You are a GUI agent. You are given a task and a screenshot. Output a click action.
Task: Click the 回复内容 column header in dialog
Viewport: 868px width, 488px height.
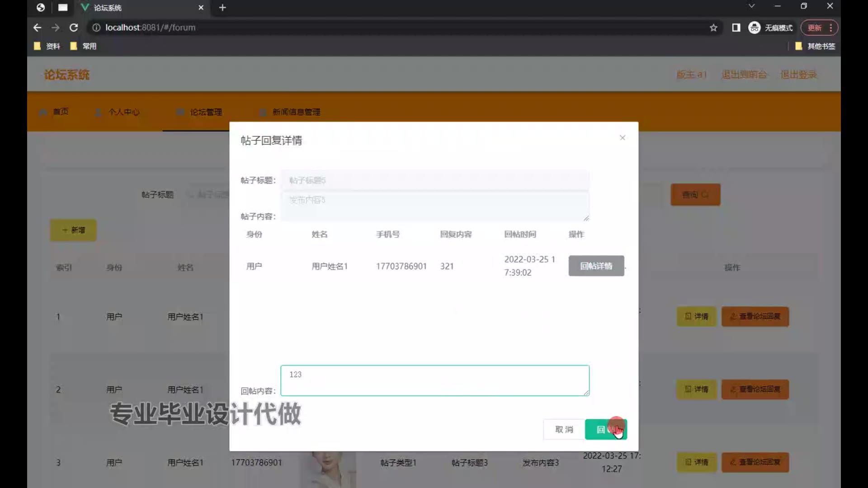pos(456,234)
